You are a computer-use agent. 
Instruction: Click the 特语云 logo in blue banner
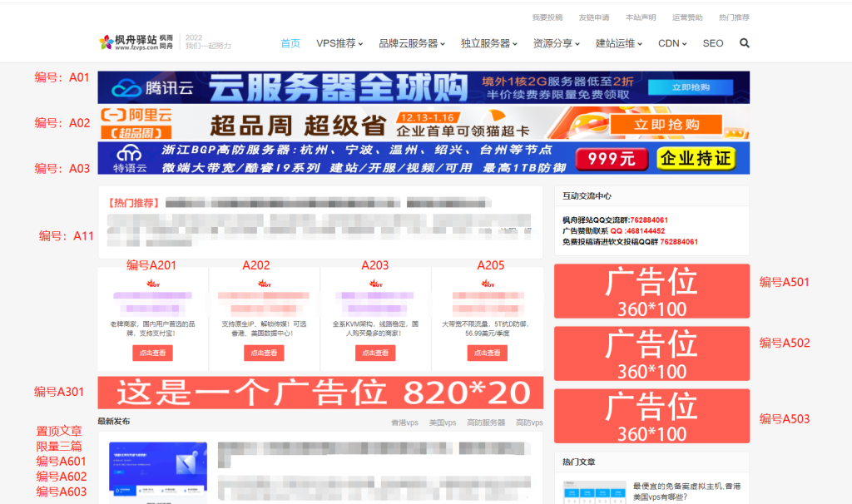pyautogui.click(x=130, y=159)
